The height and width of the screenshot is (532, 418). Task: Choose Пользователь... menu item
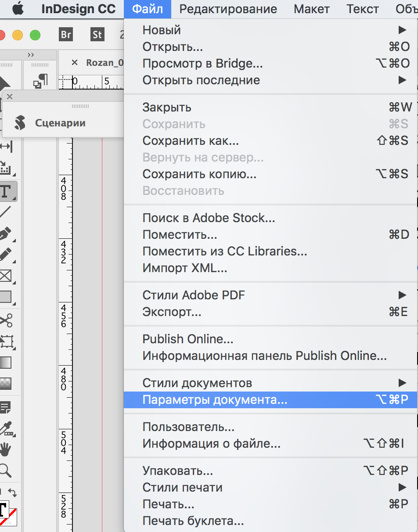(x=270, y=427)
